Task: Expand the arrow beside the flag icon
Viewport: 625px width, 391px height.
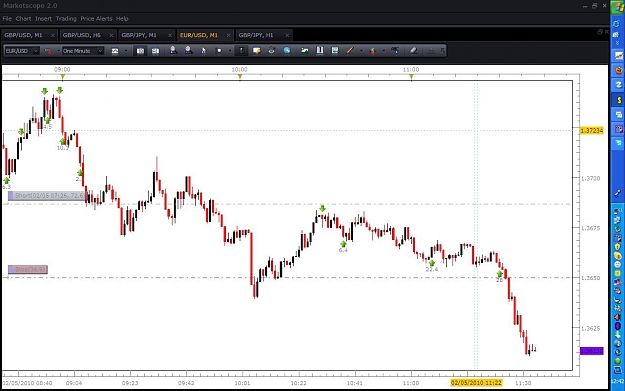Action: point(230,51)
